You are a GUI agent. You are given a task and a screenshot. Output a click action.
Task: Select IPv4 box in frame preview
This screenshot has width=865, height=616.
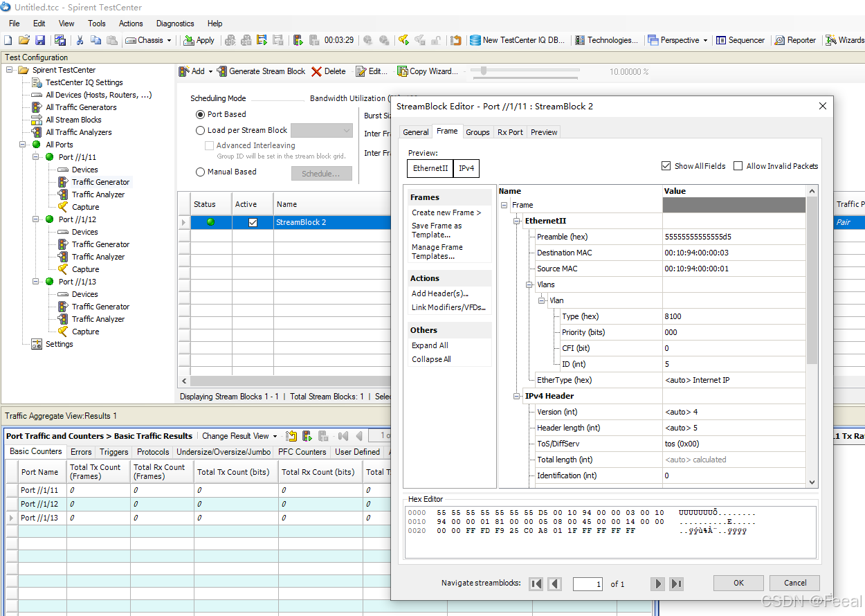tap(467, 168)
